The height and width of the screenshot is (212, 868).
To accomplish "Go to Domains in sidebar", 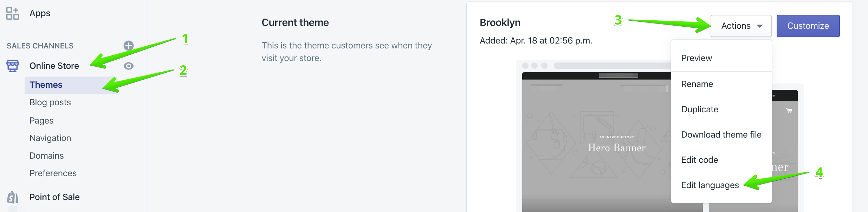I will pyautogui.click(x=47, y=156).
